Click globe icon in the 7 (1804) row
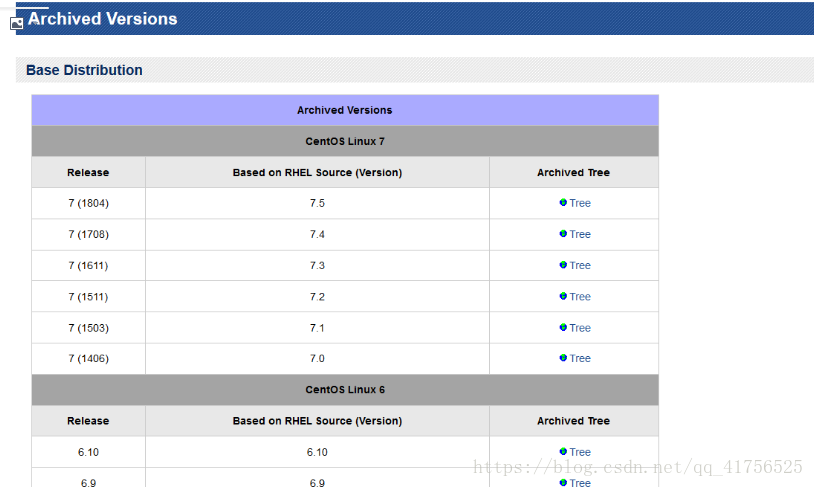Screen dimensions: 814x487 tap(563, 202)
